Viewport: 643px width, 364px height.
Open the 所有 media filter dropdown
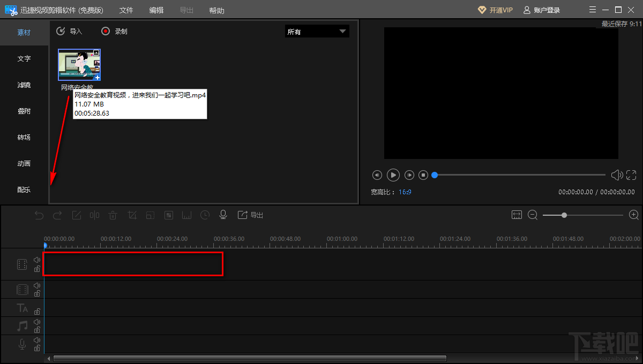click(317, 32)
